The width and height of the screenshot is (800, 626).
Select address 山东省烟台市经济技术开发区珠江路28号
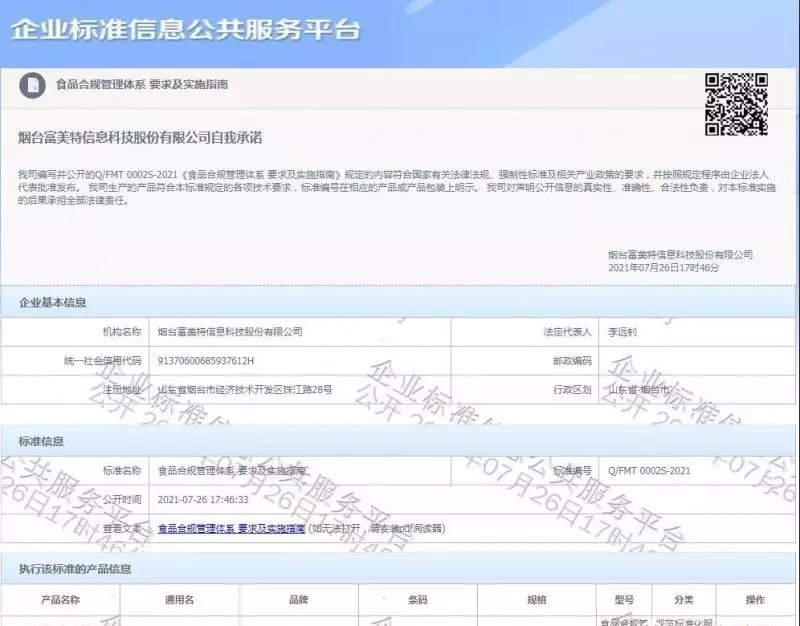point(245,390)
